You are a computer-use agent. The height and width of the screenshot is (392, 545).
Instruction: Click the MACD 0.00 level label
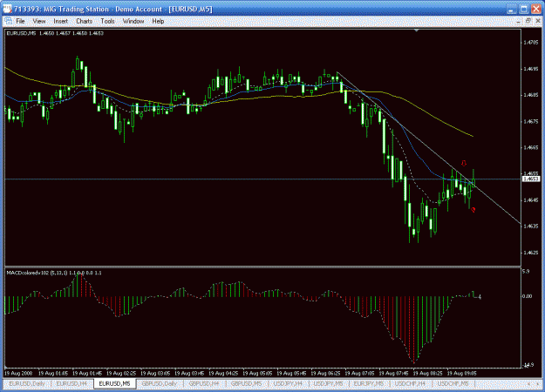[528, 296]
